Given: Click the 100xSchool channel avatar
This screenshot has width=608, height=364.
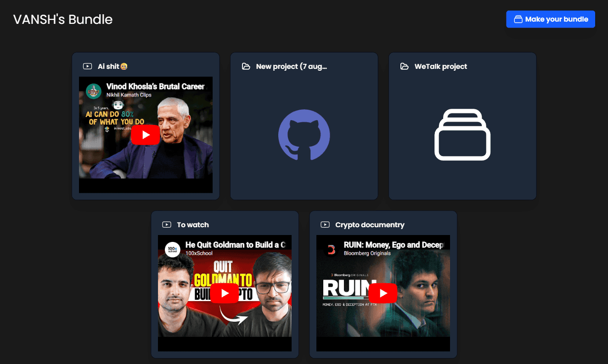Looking at the screenshot, I should [173, 249].
